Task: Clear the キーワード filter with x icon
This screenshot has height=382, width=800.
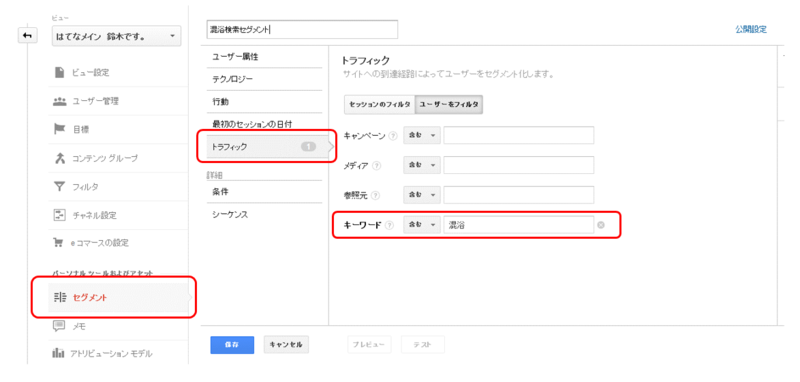Action: (601, 225)
